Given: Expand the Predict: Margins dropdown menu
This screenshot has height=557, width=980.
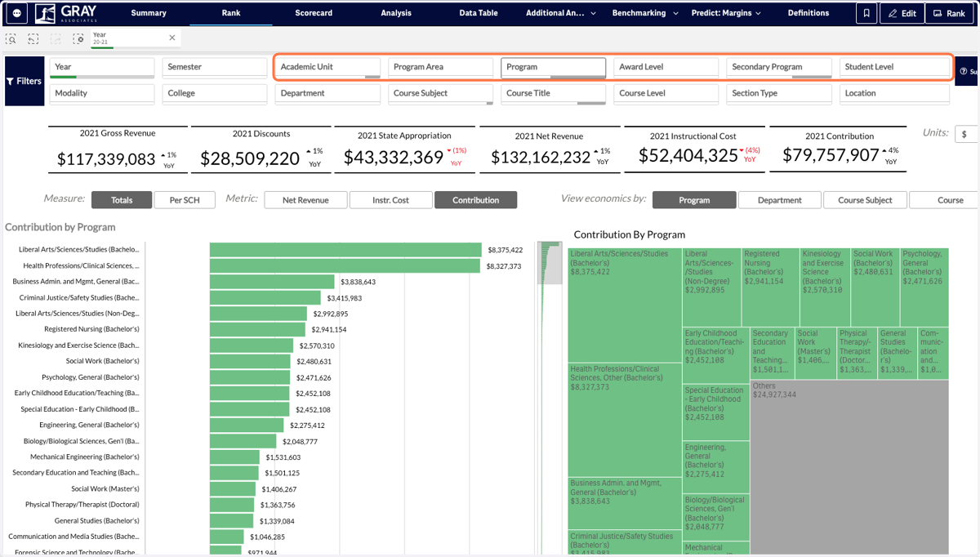Looking at the screenshot, I should click(726, 13).
